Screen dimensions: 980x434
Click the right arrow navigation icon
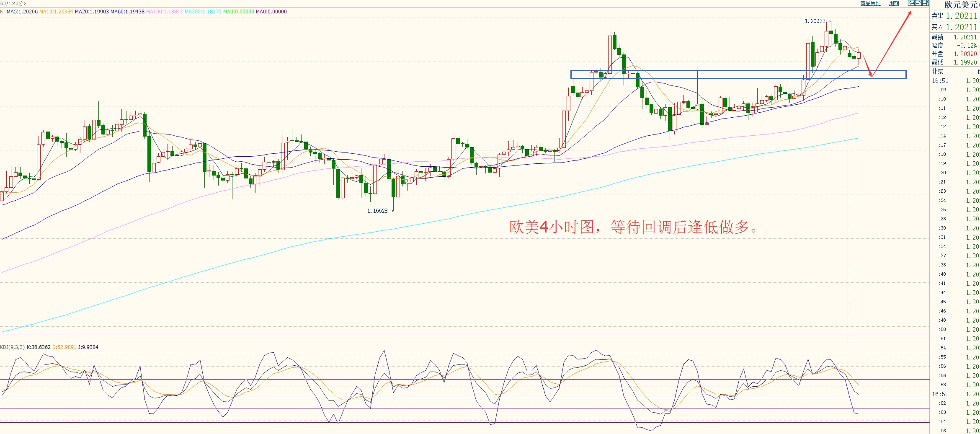[x=918, y=3]
